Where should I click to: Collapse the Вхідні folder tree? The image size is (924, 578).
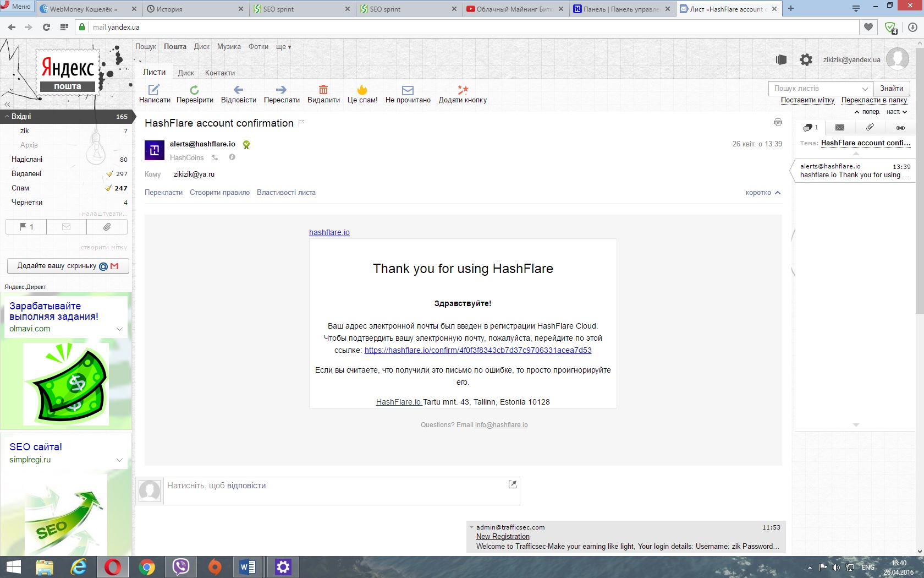(x=7, y=117)
